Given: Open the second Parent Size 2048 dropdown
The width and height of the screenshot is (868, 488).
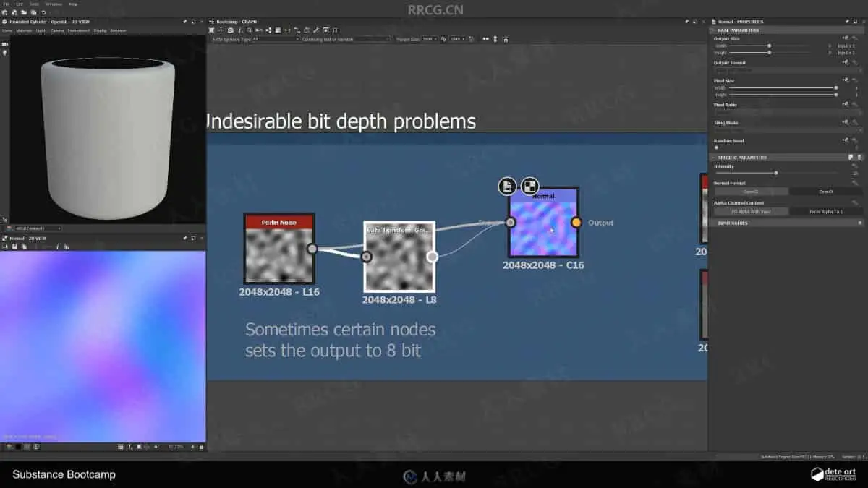Looking at the screenshot, I should (458, 39).
